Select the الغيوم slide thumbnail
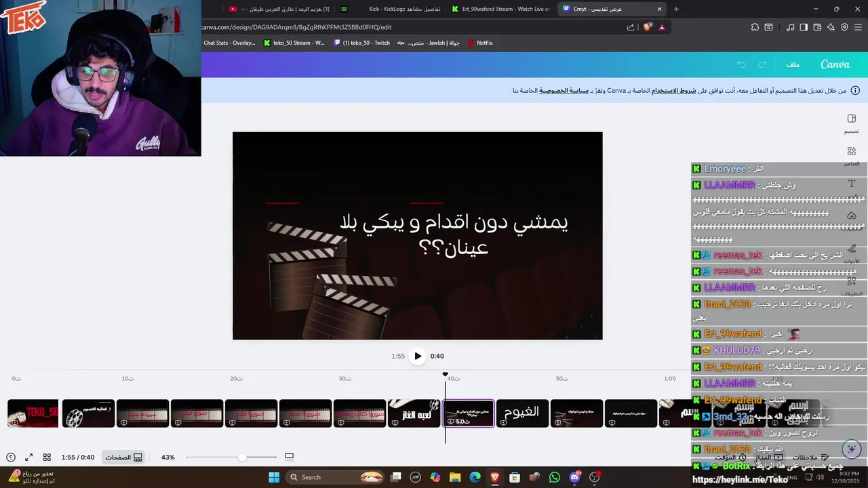The image size is (868, 488). point(522,413)
